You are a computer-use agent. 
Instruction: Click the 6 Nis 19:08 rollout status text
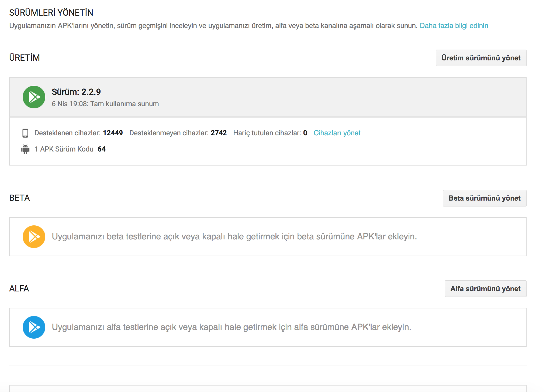pyautogui.click(x=105, y=104)
